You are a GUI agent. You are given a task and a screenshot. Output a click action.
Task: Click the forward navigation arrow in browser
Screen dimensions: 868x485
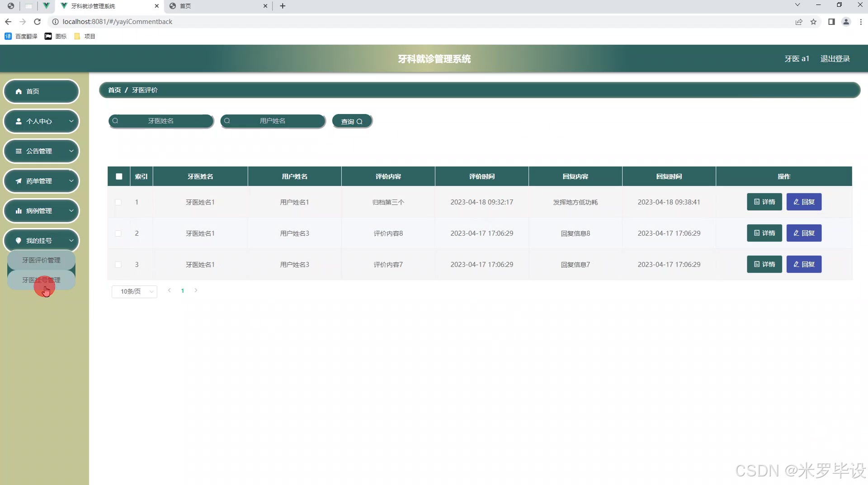(23, 22)
